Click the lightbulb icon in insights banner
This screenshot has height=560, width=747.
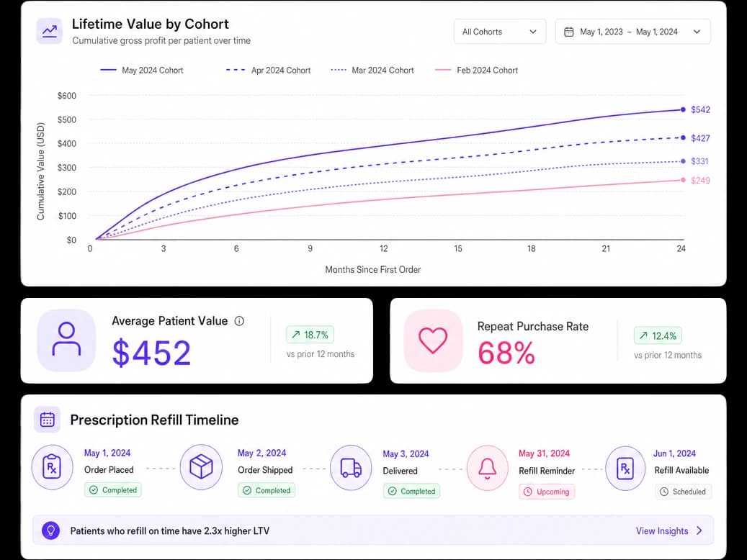pos(50,530)
